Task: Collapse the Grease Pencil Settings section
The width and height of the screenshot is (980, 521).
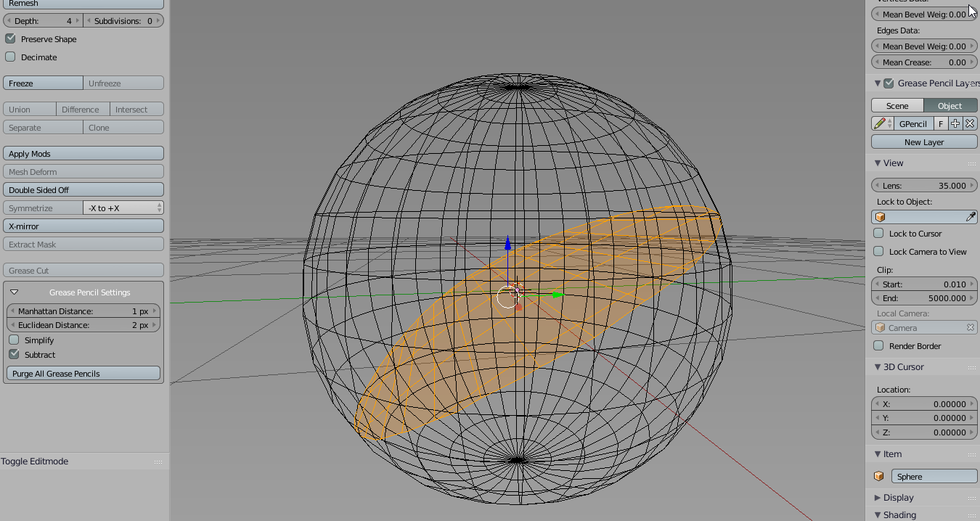Action: 14,292
